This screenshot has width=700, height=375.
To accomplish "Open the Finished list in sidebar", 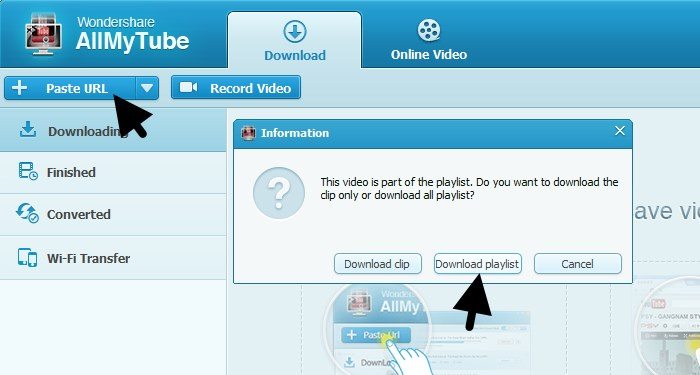I will (113, 172).
